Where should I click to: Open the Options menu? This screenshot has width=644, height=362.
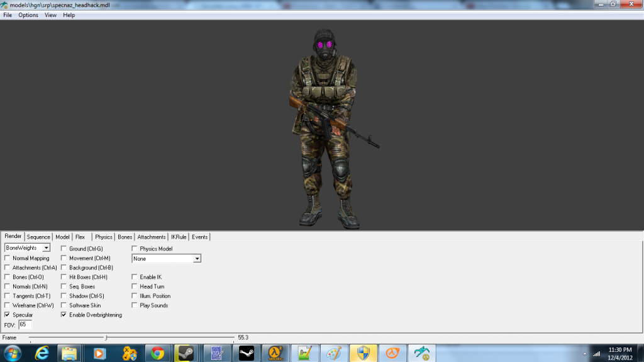(28, 15)
